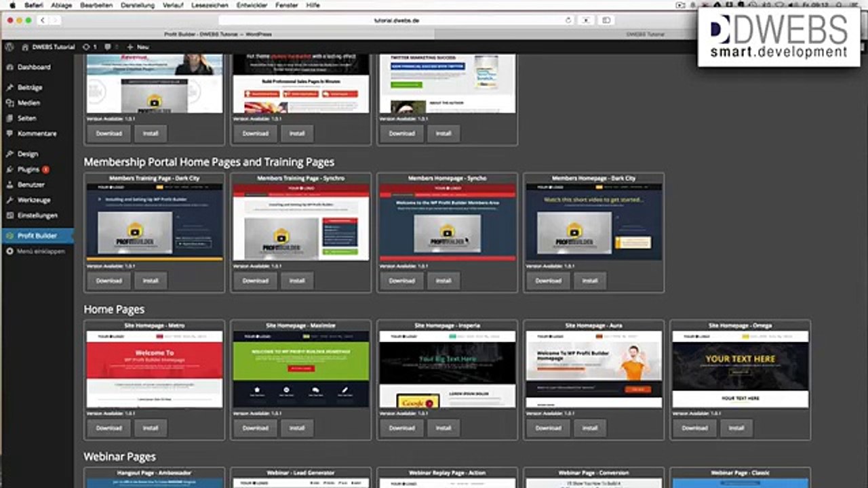Open the Lesezeichen menu
The image size is (868, 488).
click(x=210, y=5)
